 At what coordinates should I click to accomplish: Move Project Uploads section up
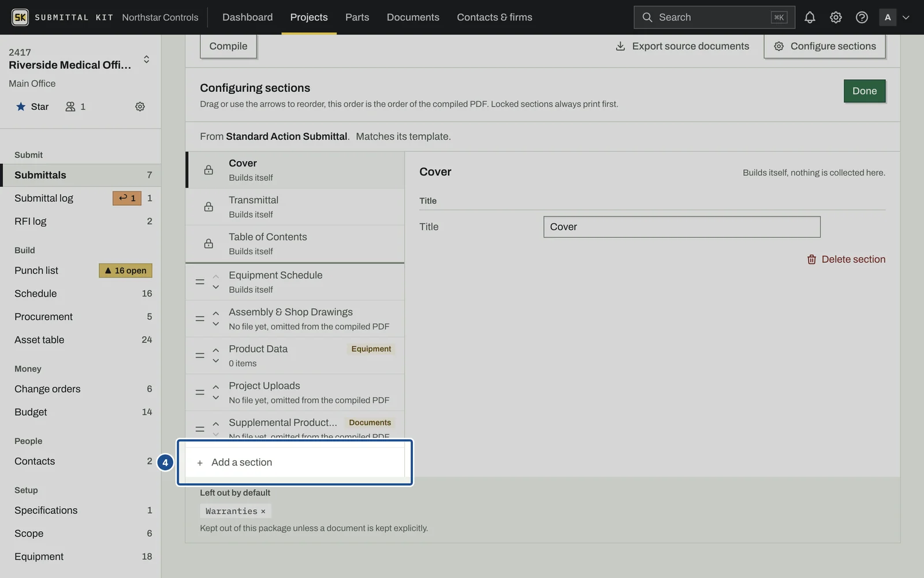point(215,387)
